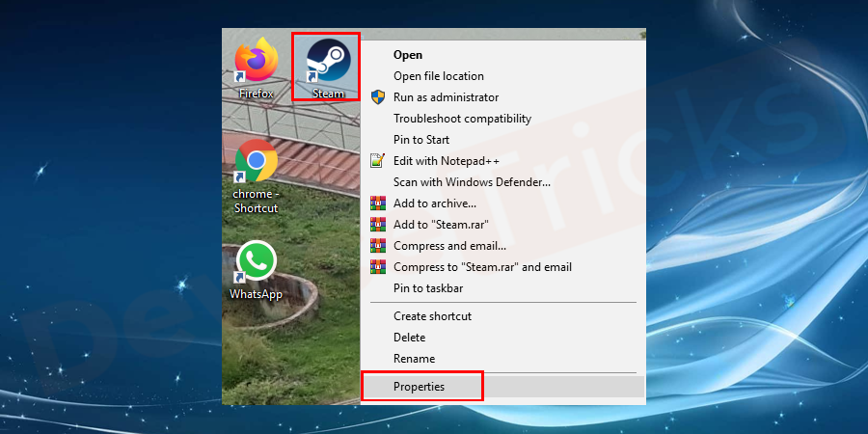Select the WhatsApp desktop shortcut icon
The image size is (868, 434).
click(256, 261)
